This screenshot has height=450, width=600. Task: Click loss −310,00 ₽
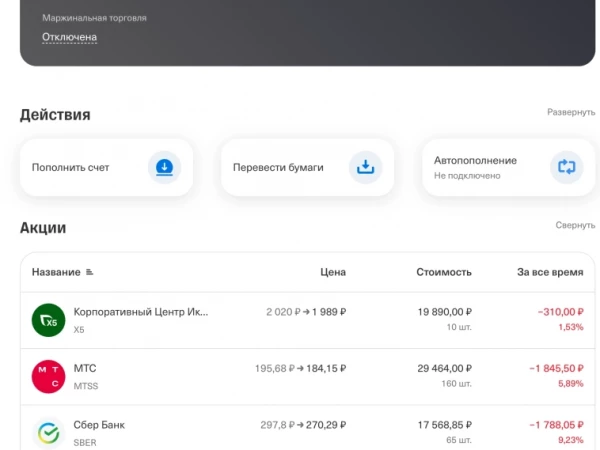click(561, 312)
